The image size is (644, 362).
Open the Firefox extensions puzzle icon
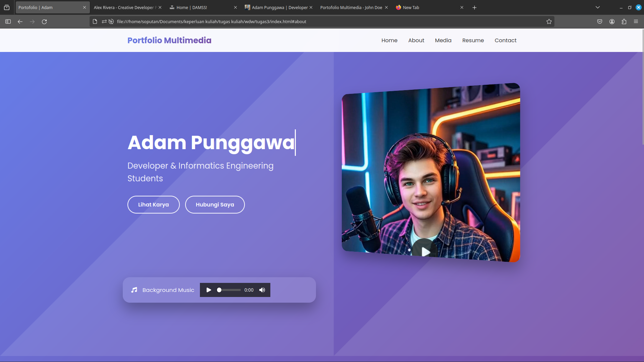click(624, 21)
